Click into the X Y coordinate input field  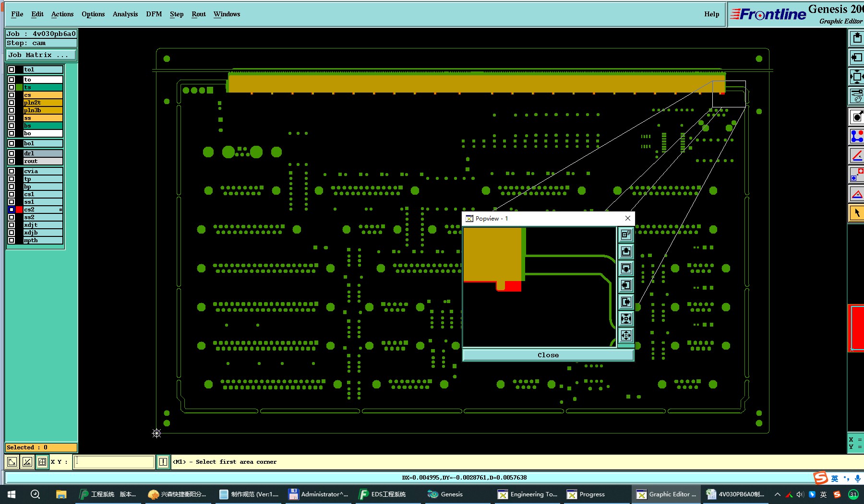[114, 462]
